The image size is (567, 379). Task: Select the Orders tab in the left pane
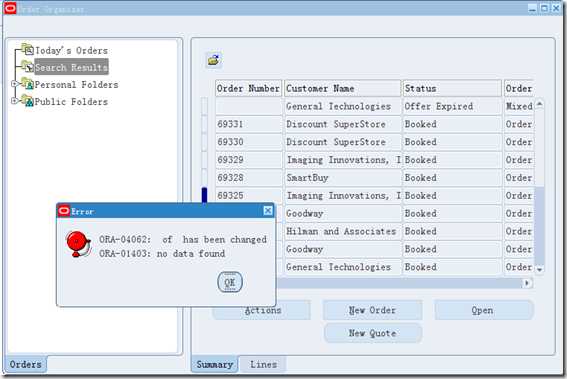25,364
